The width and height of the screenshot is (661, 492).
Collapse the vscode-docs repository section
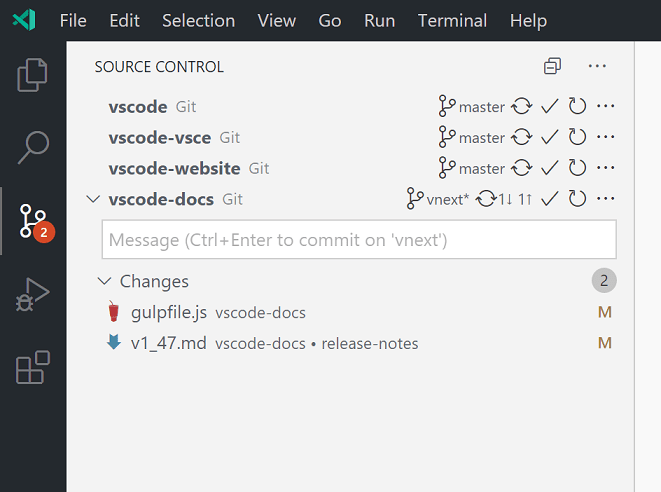pos(93,199)
